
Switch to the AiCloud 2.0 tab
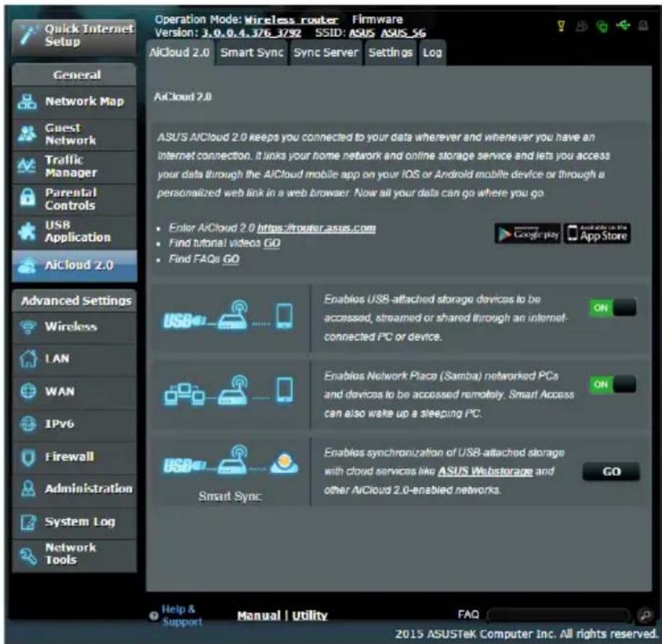pyautogui.click(x=179, y=53)
